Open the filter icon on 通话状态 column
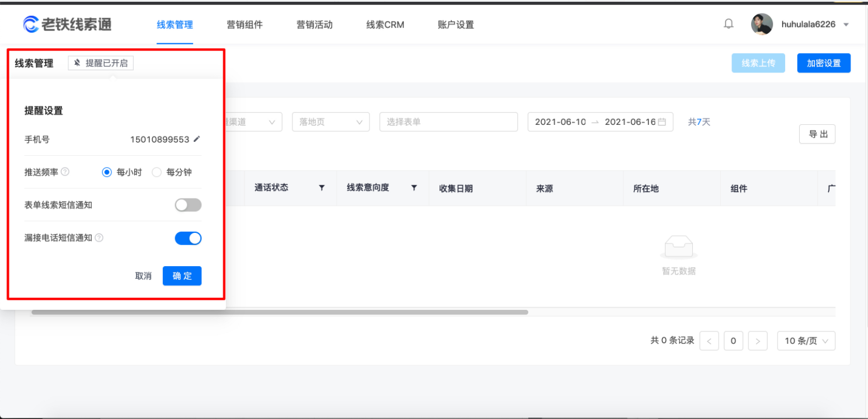The width and height of the screenshot is (868, 419). (x=322, y=187)
